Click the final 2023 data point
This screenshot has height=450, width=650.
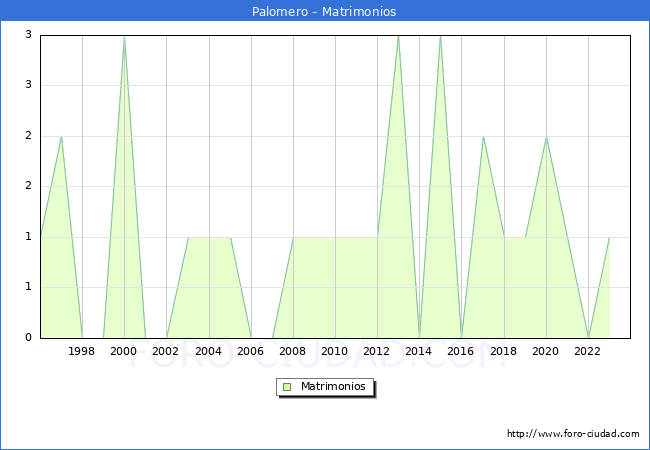tap(609, 237)
